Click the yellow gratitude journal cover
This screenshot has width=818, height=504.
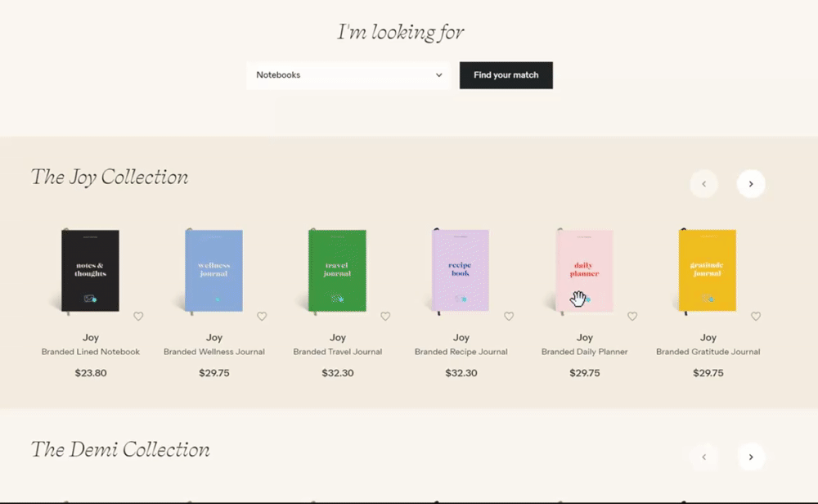click(x=708, y=271)
